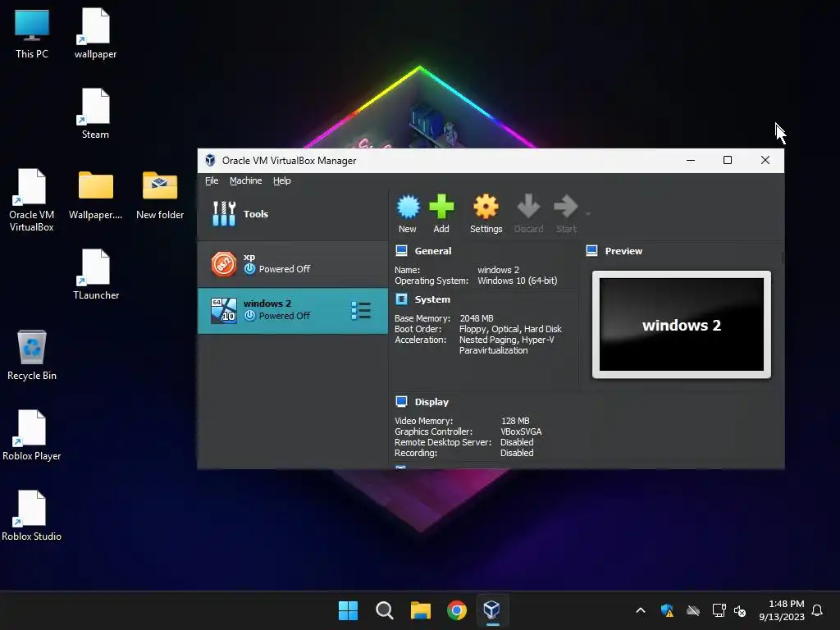Open the Help menu
Screen dimensions: 840x630
coord(282,180)
